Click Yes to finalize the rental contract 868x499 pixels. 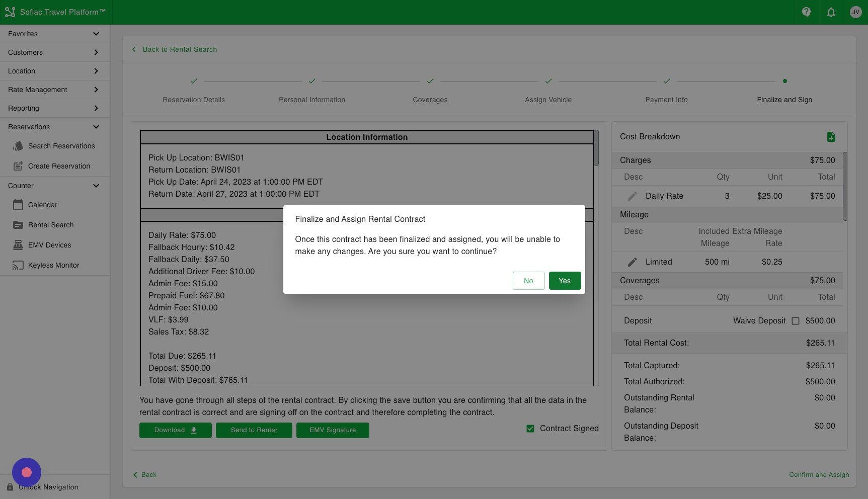[565, 280]
